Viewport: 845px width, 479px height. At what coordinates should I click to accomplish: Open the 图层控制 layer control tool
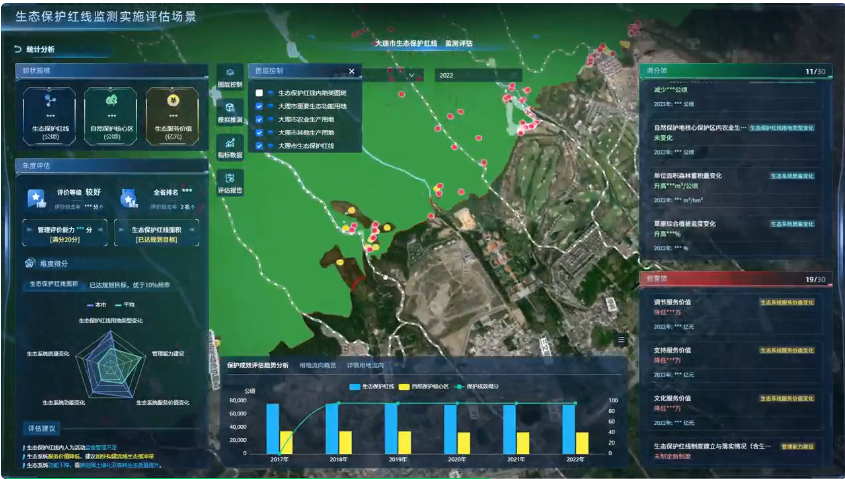click(230, 77)
